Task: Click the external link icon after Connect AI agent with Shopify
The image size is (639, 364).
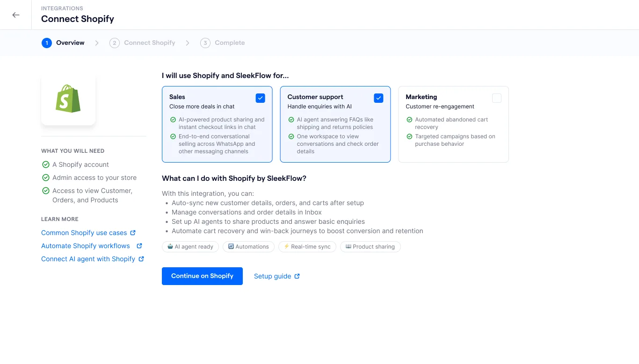Action: tap(142, 259)
